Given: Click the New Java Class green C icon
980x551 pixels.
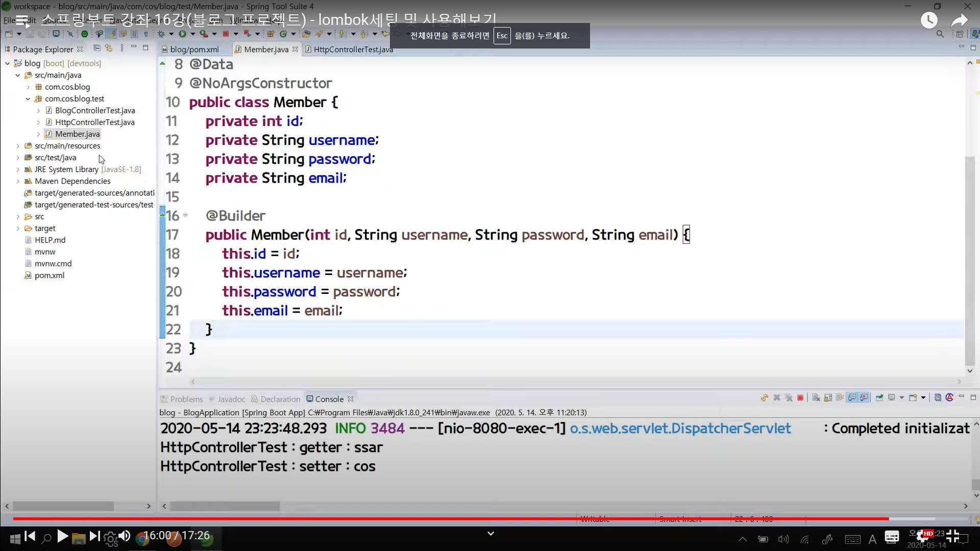Looking at the screenshot, I should pyautogui.click(x=283, y=34).
